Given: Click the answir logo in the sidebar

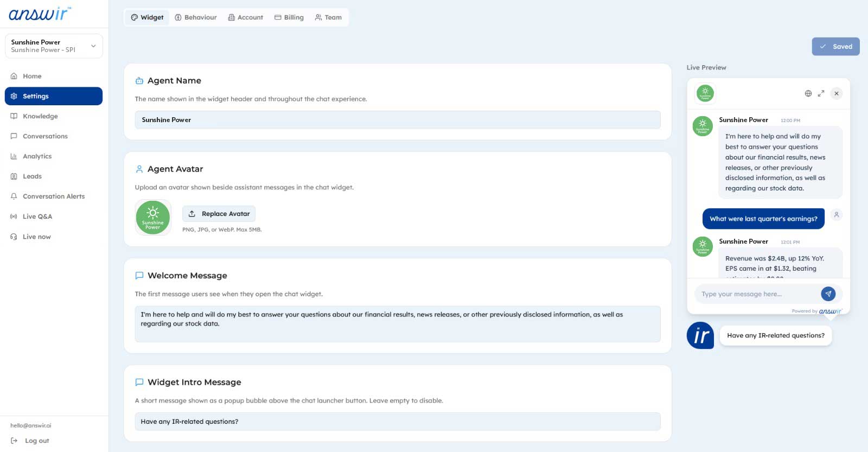Looking at the screenshot, I should coord(40,14).
